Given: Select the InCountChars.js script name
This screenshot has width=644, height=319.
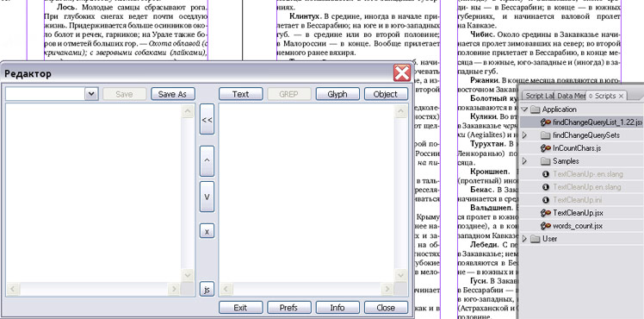Looking at the screenshot, I should (577, 148).
